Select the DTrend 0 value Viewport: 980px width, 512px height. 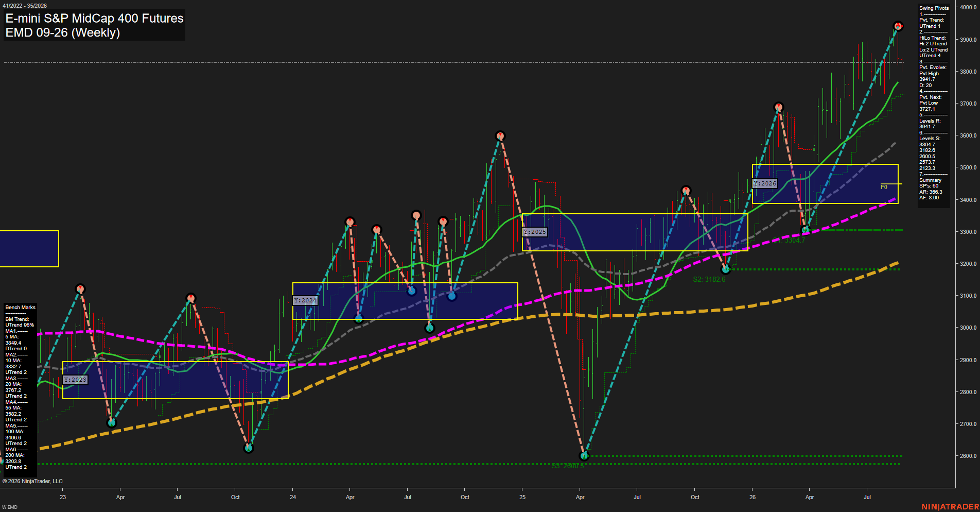tap(16, 349)
